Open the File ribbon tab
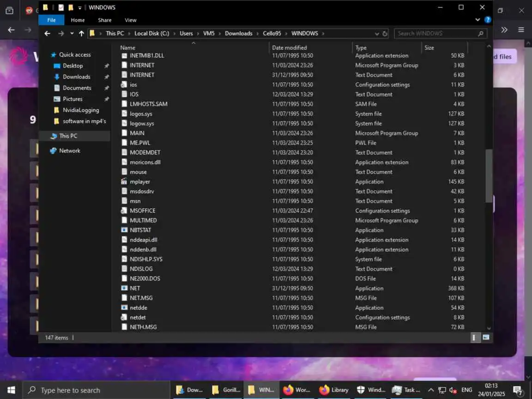Screen dimensions: 532x399 (x=51, y=20)
